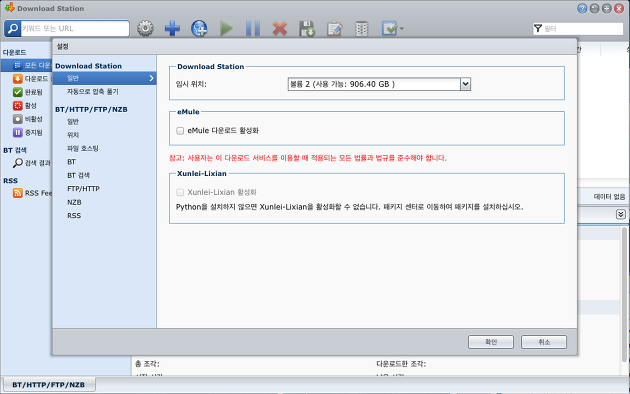
Task: Click the blue pause icon
Action: [253, 29]
